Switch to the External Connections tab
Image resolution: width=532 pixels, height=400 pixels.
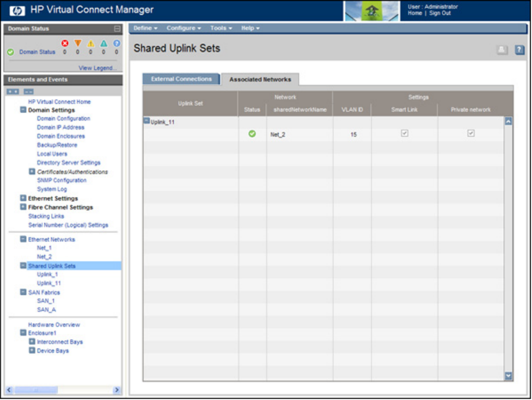(181, 79)
